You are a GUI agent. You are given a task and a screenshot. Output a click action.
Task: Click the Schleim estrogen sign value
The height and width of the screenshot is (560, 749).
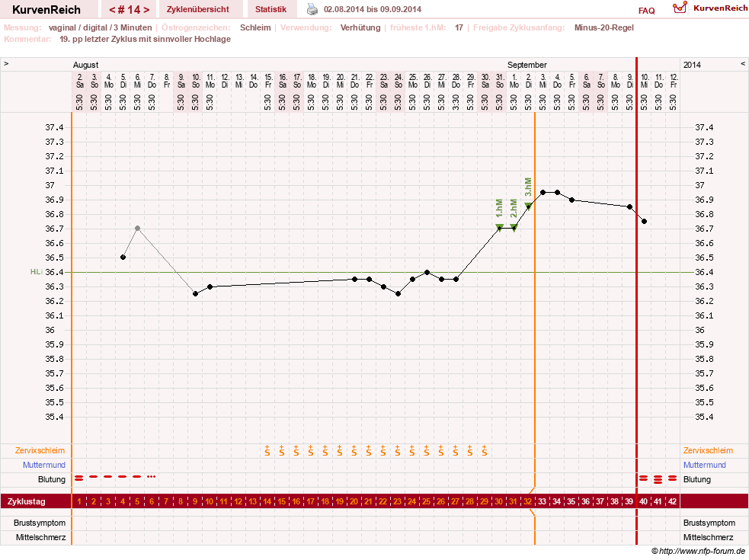255,27
